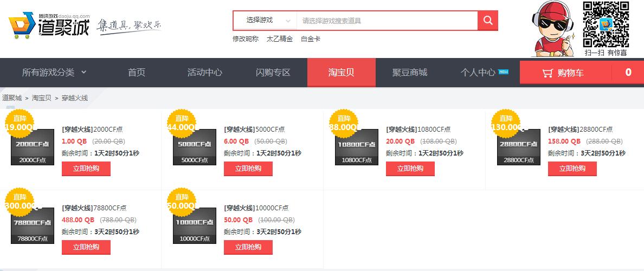Click the 修改昵称 quick search link
The width and height of the screenshot is (644, 271).
pyautogui.click(x=246, y=39)
